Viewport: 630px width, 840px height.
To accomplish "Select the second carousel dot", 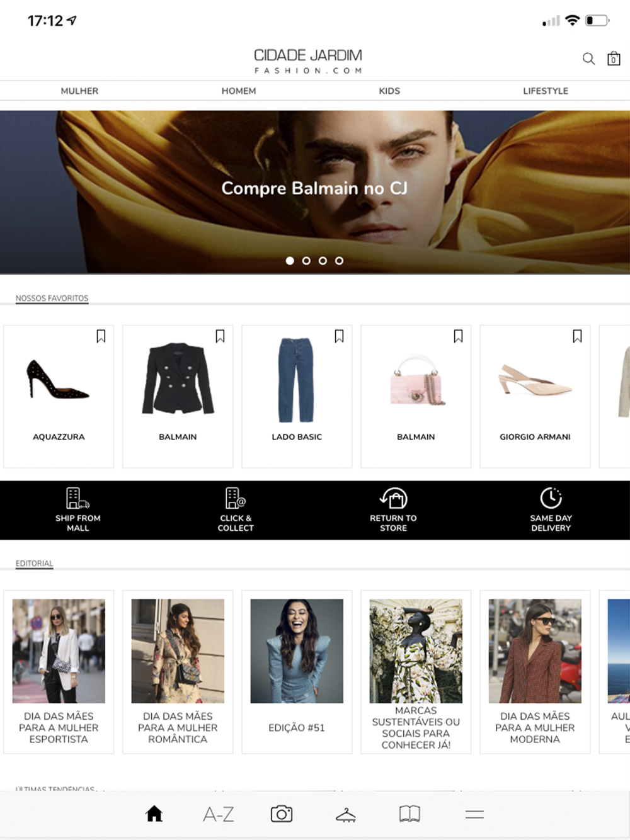I will (306, 261).
